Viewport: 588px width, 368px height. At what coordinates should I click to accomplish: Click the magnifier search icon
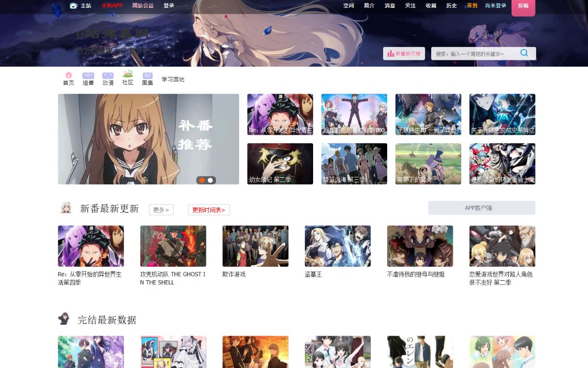click(x=524, y=53)
